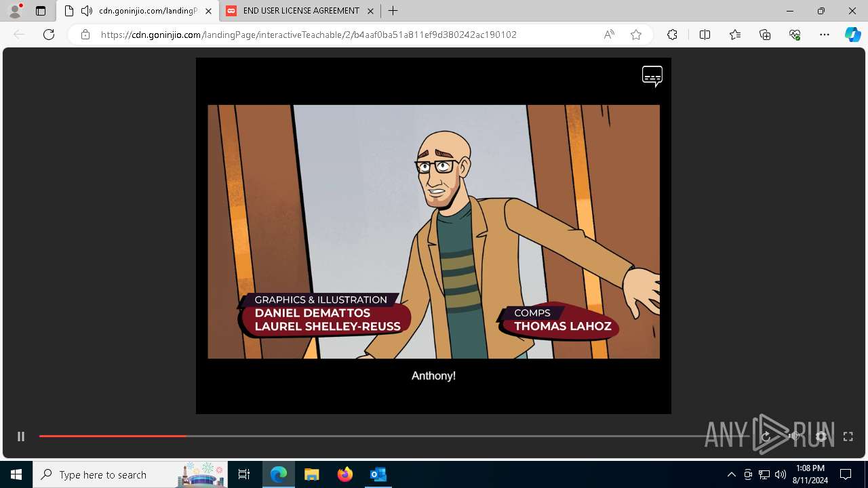This screenshot has width=868, height=488.
Task: Open the Windows Start menu
Action: (16, 474)
